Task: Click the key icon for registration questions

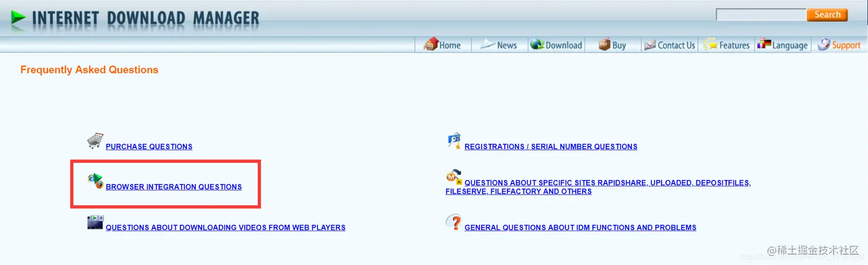Action: click(x=454, y=141)
